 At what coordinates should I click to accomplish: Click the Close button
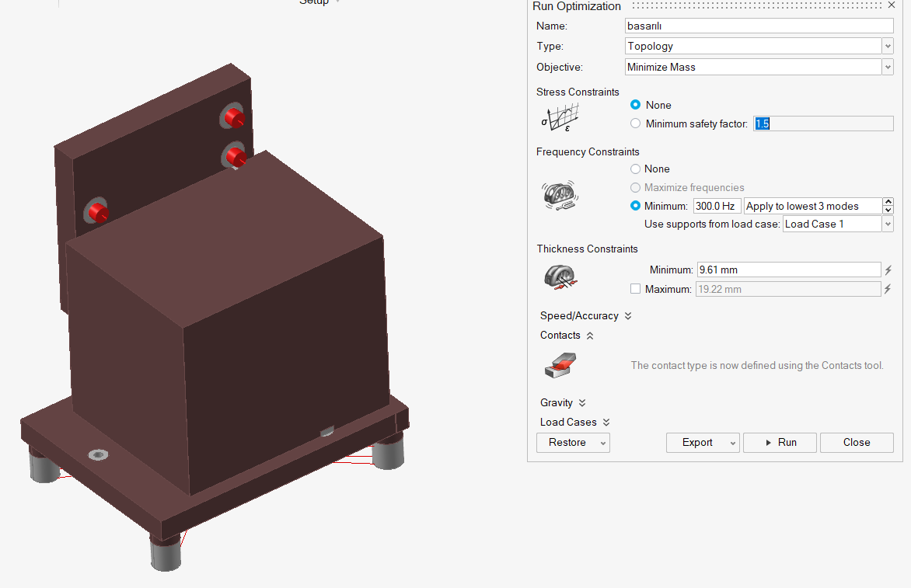pyautogui.click(x=857, y=443)
